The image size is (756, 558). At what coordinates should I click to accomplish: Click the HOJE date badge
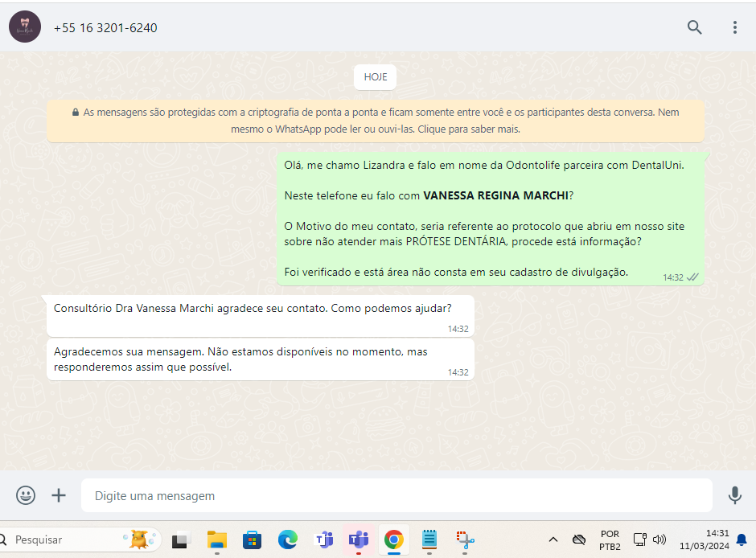(376, 77)
